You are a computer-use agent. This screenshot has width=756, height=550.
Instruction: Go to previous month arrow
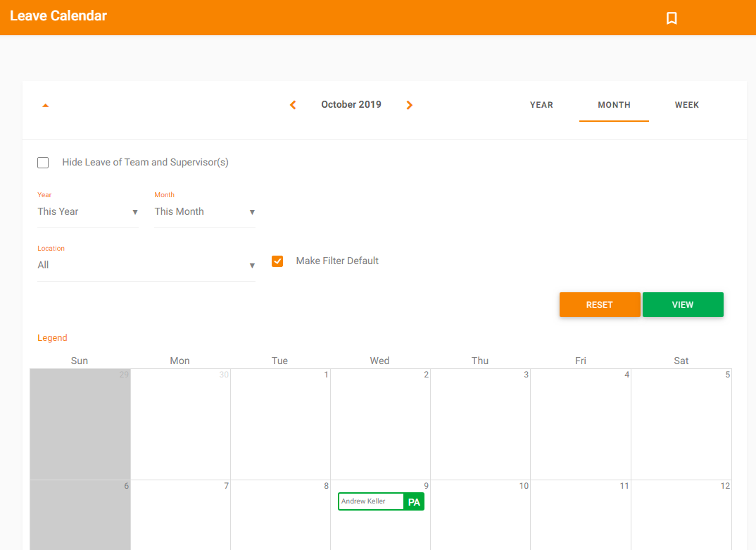pos(293,105)
